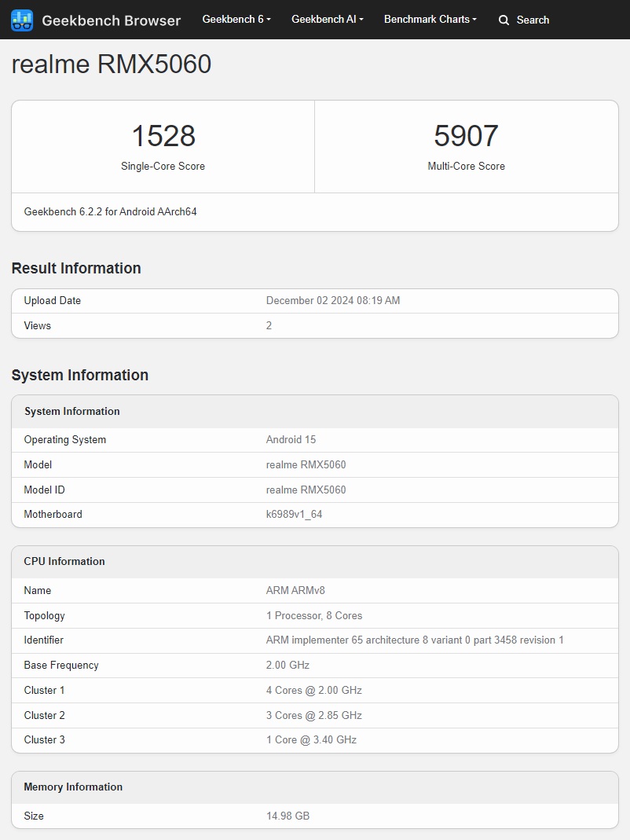This screenshot has width=630, height=840.
Task: Click the Result Information section heading
Action: (x=76, y=269)
